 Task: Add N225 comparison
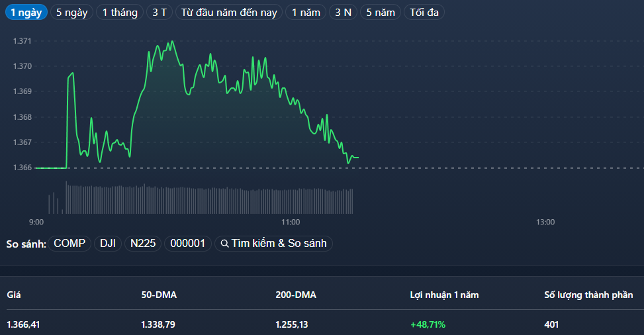(x=143, y=244)
